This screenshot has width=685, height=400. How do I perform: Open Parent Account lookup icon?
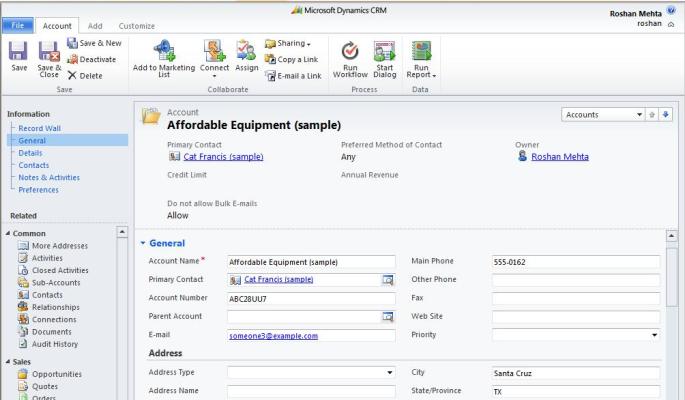coord(388,317)
